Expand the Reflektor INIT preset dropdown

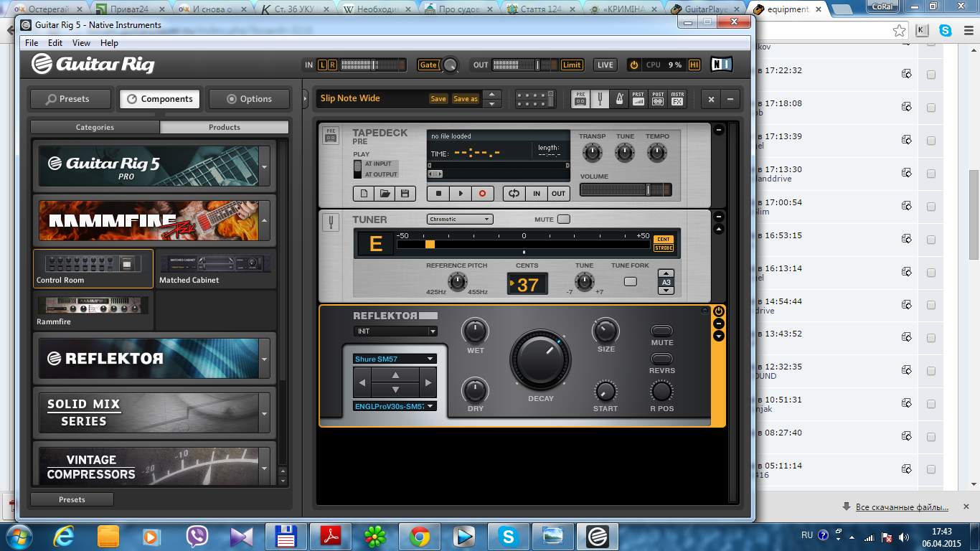(x=395, y=331)
